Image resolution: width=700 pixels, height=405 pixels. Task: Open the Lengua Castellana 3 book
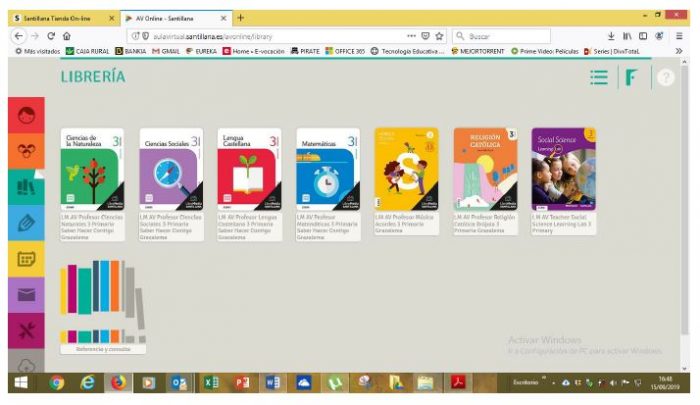click(249, 169)
